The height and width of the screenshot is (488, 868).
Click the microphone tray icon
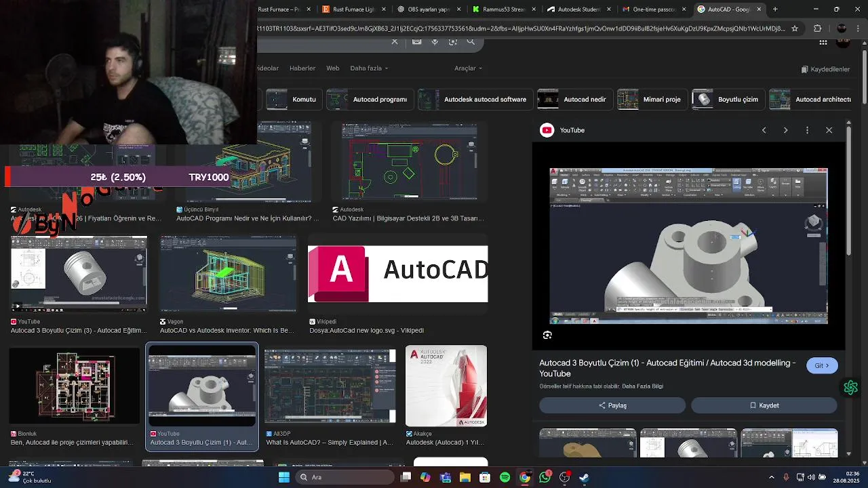[786, 477]
